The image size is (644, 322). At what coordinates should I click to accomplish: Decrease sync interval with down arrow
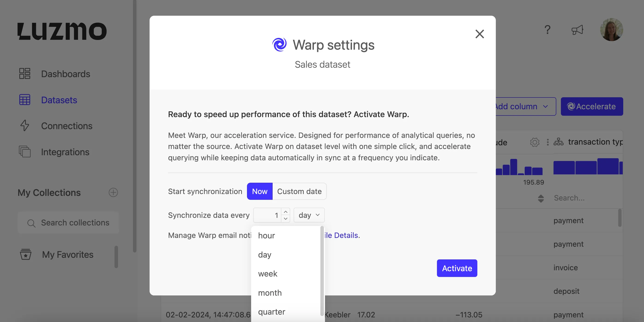[286, 219]
